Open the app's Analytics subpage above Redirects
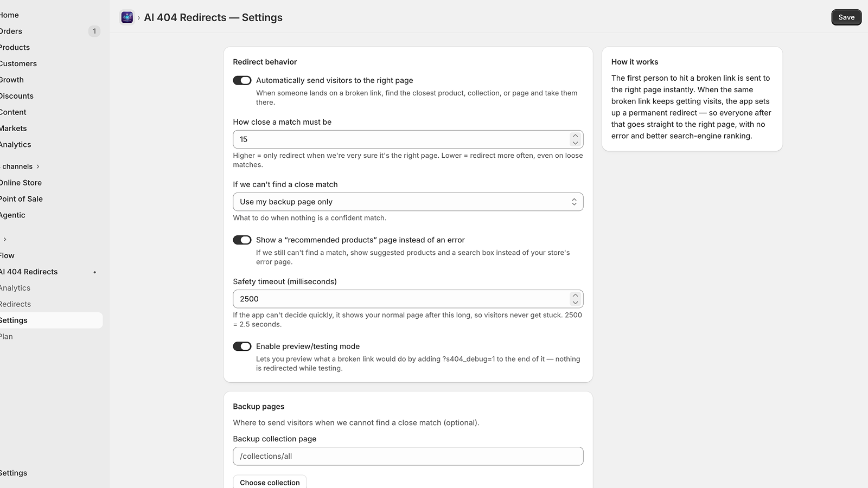Screen dimensions: 868x488 click(15, 288)
